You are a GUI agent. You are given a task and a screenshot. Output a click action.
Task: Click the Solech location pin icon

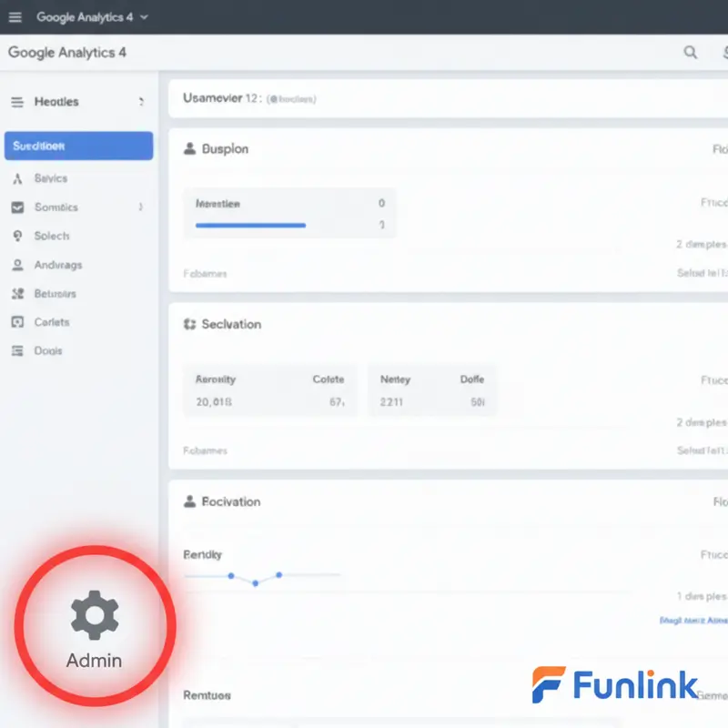(20, 236)
